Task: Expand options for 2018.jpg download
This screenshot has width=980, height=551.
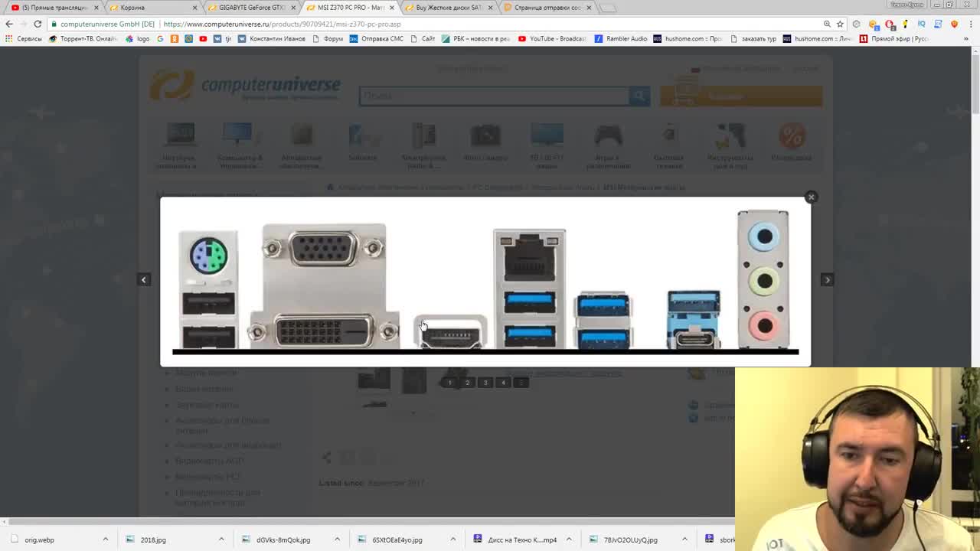Action: point(221,540)
